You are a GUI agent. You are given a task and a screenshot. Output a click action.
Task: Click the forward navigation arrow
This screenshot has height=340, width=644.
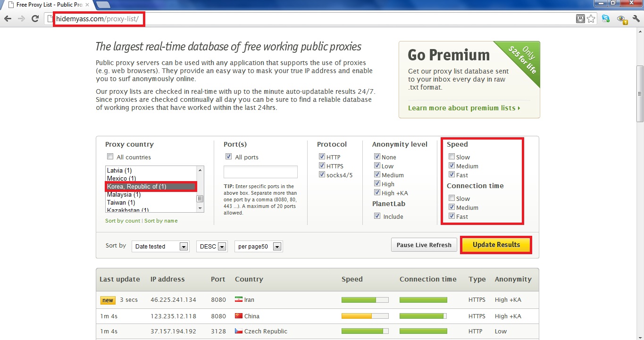point(21,19)
